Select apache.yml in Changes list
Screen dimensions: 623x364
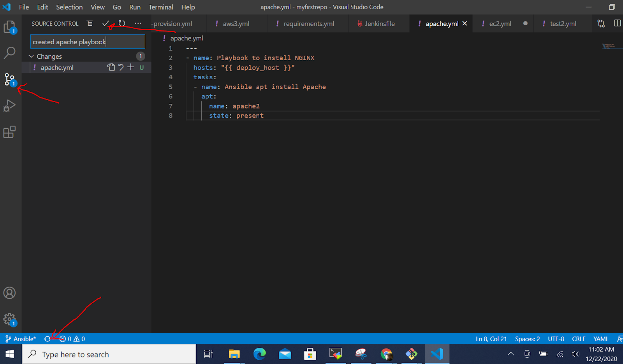[57, 67]
